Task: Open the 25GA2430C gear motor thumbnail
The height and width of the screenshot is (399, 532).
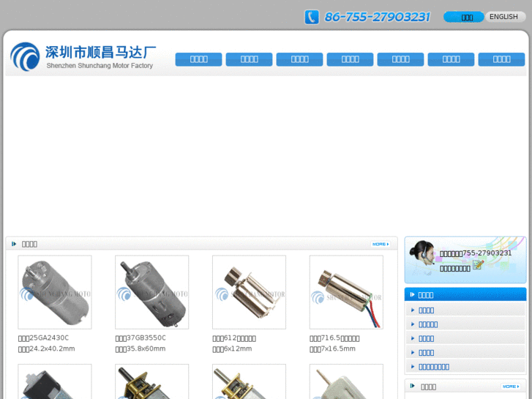Action: tap(55, 292)
